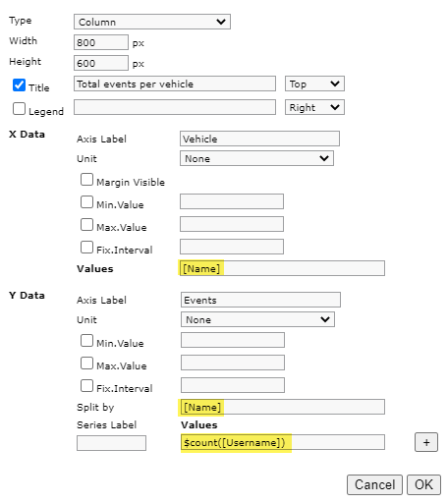Confirm settings with the OK button
448x504 pixels.
[423, 484]
